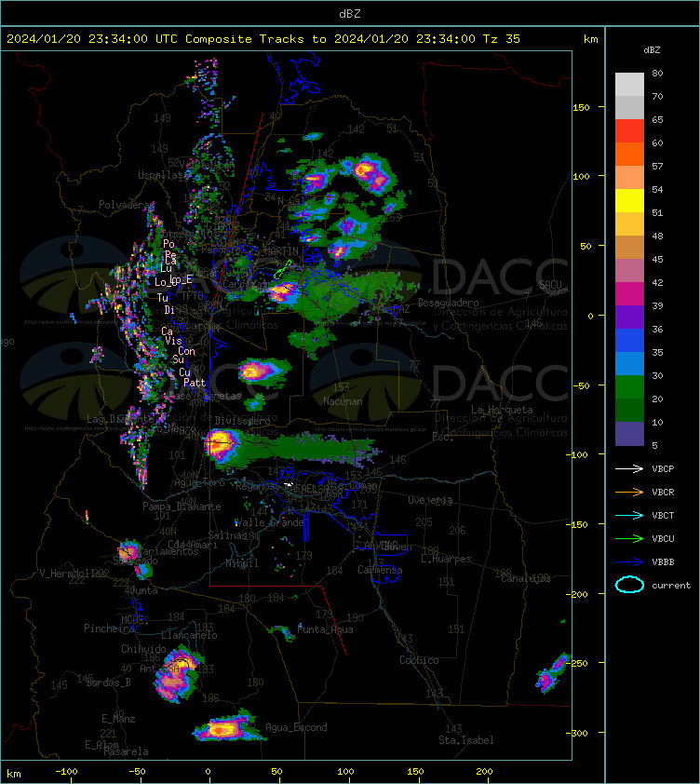Click the blue VBBB arrow in legend

pos(629,562)
